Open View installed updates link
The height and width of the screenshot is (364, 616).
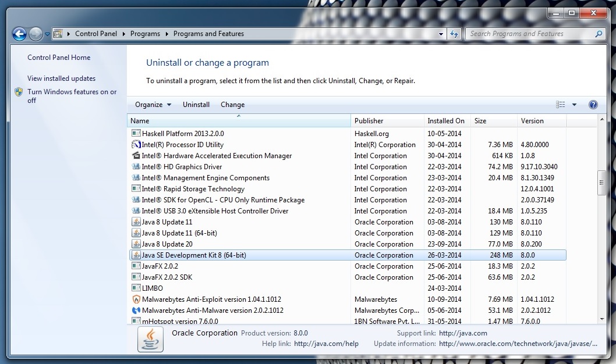(61, 78)
